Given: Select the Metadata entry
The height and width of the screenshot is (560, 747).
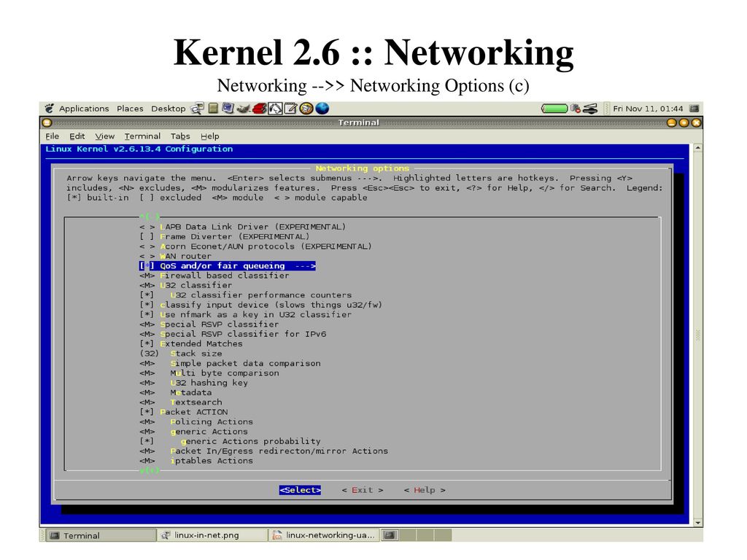Looking at the screenshot, I should click(x=176, y=392).
